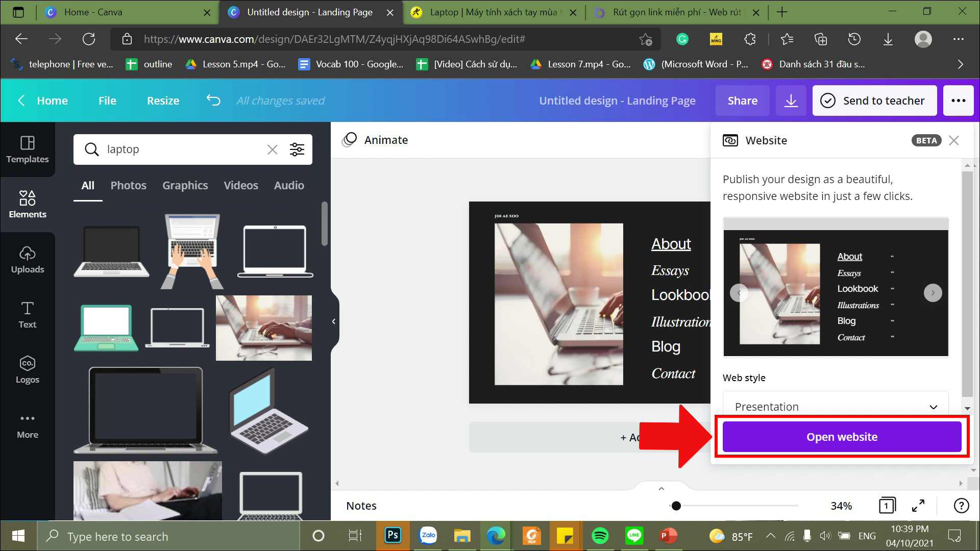Click the Text panel icon
980x551 pixels.
[27, 315]
